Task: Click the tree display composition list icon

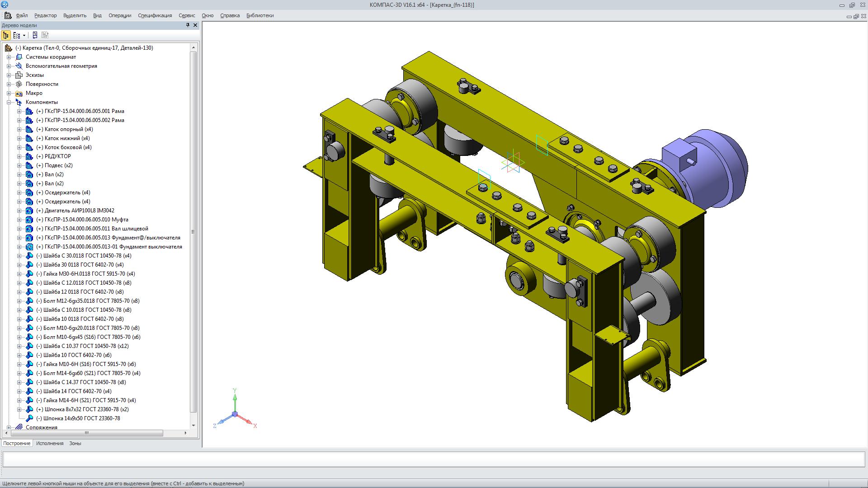Action: (x=16, y=35)
